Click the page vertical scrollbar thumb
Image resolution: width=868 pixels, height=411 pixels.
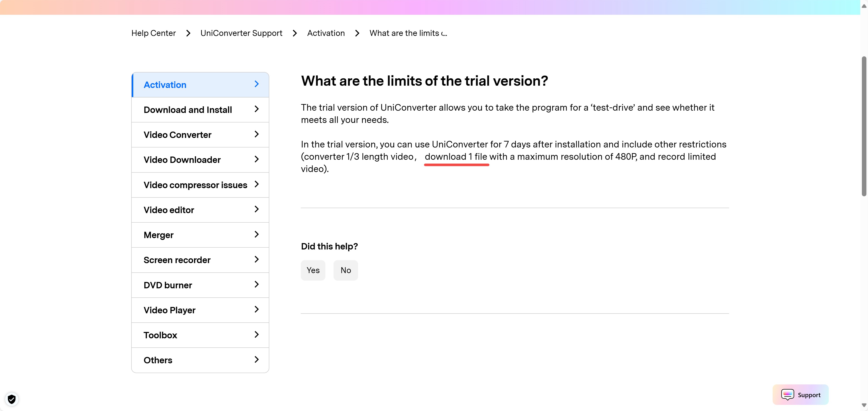864,126
